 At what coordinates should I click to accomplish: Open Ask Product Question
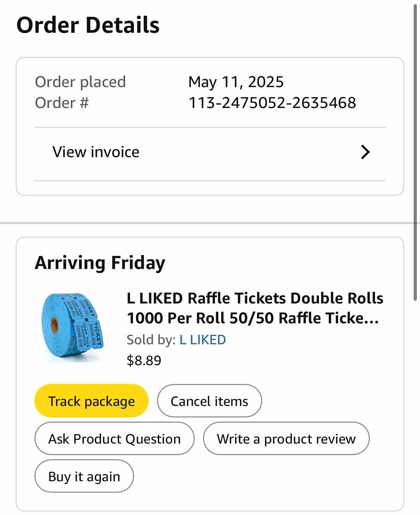(x=114, y=438)
